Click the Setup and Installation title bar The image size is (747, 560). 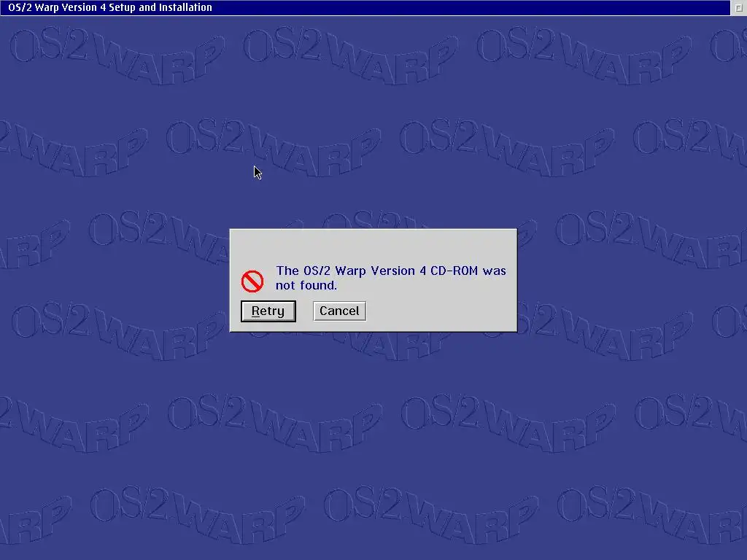point(365,7)
